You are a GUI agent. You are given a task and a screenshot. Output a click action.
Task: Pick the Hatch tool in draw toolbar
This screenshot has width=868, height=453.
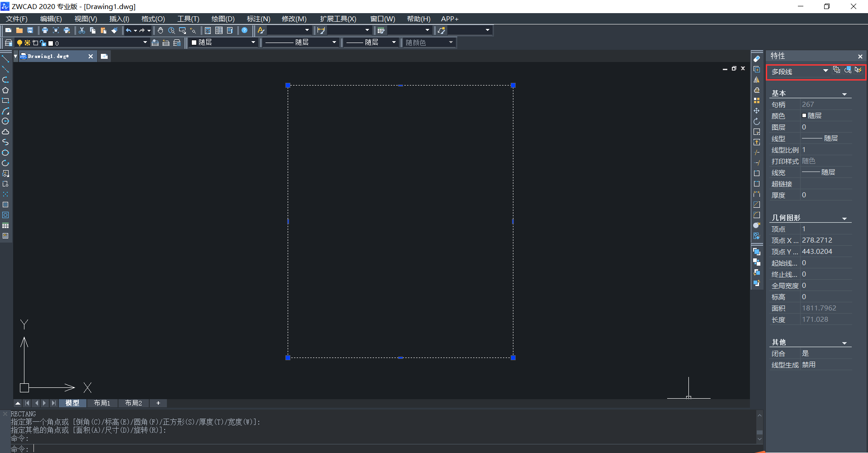point(5,205)
